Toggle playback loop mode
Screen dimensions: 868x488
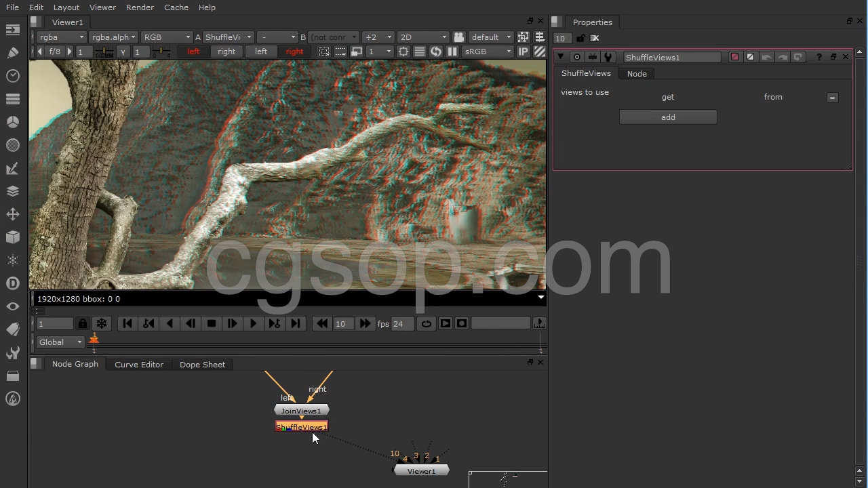coord(426,324)
